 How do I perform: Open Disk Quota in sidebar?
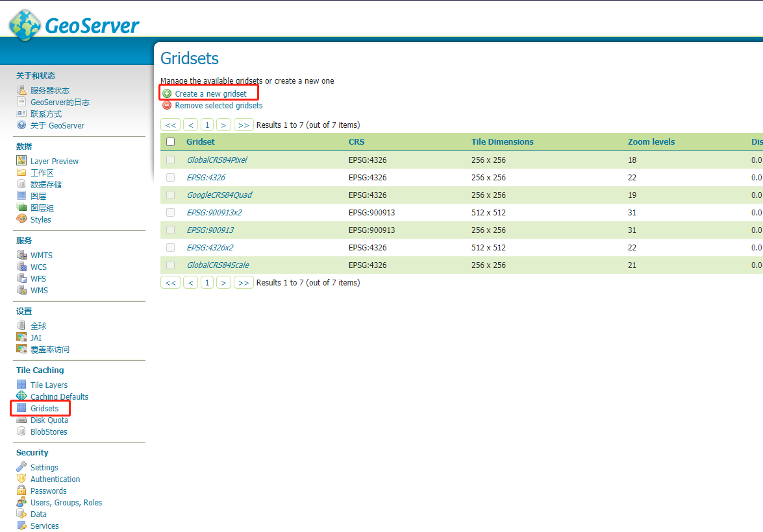(49, 420)
